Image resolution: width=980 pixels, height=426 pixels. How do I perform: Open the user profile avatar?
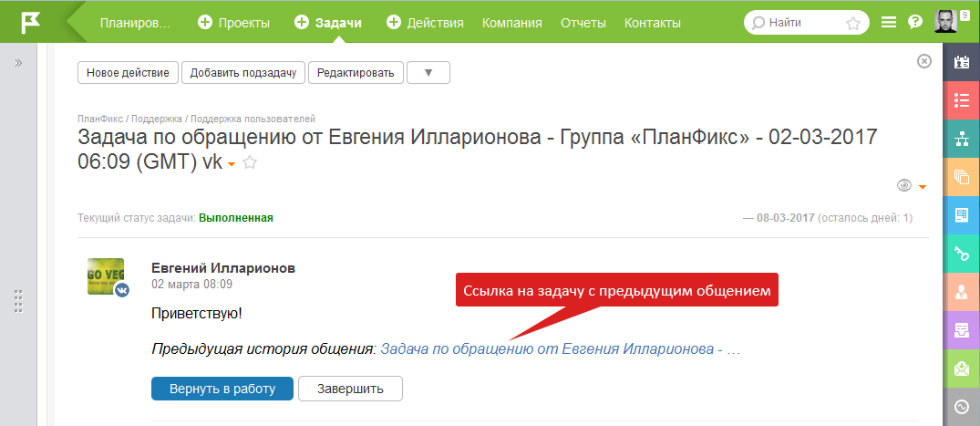tap(945, 22)
